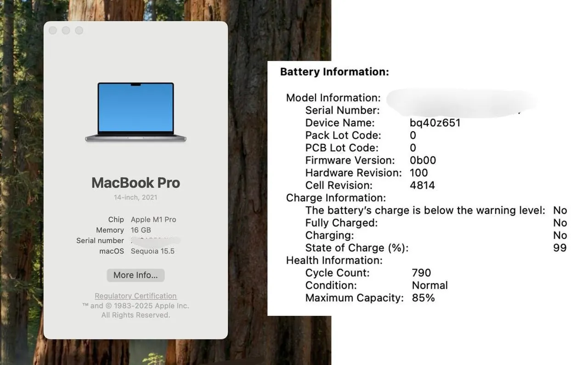Click the 'Pack Lot Code:' label
Viewport: 588px width, 365px height.
(x=343, y=135)
